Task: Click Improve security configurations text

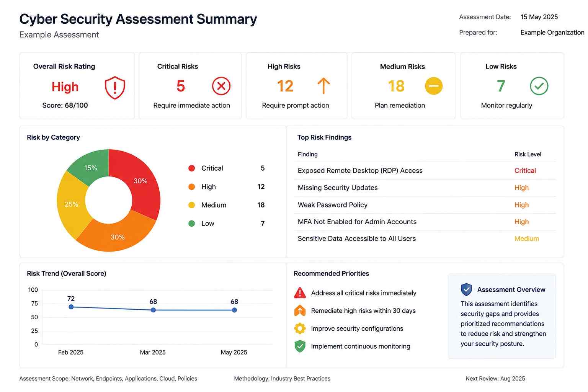Action: click(357, 328)
